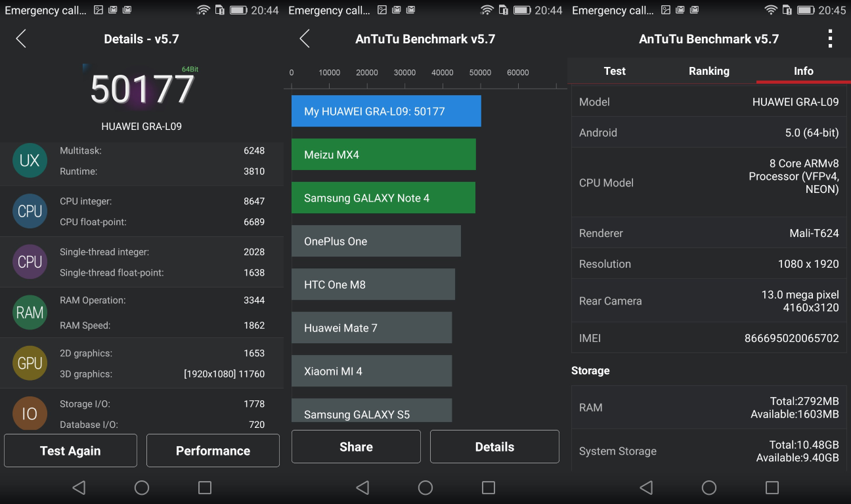Tap the Android home button on left screen
Image resolution: width=851 pixels, height=504 pixels.
click(142, 488)
